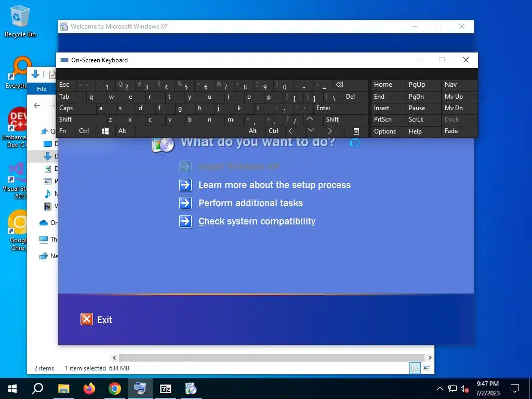Click the muted volume tray icon

pos(465,389)
